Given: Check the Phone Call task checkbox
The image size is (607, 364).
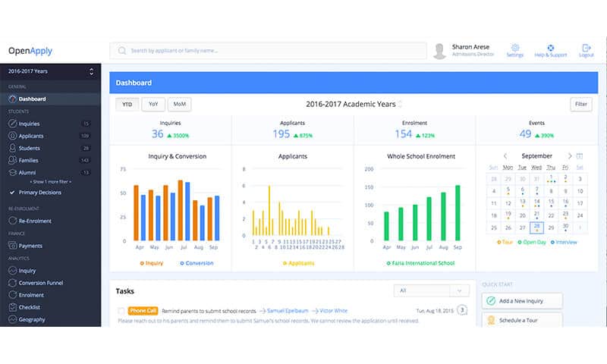Looking at the screenshot, I should pos(121,311).
